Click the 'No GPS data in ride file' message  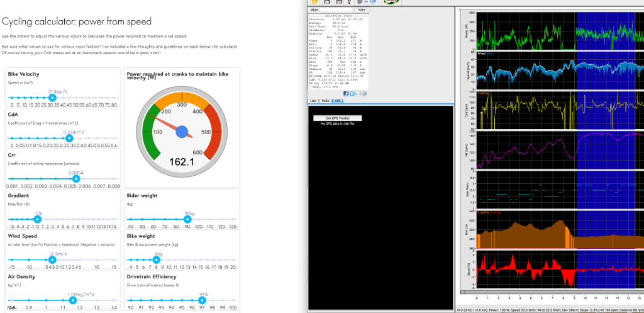337,123
